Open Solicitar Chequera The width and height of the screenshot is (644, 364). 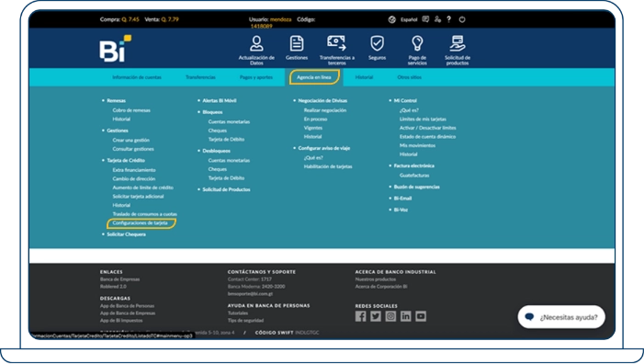click(x=126, y=234)
